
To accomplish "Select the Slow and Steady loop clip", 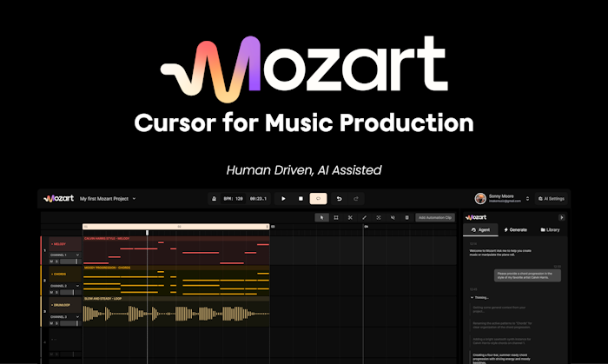I will (x=176, y=311).
